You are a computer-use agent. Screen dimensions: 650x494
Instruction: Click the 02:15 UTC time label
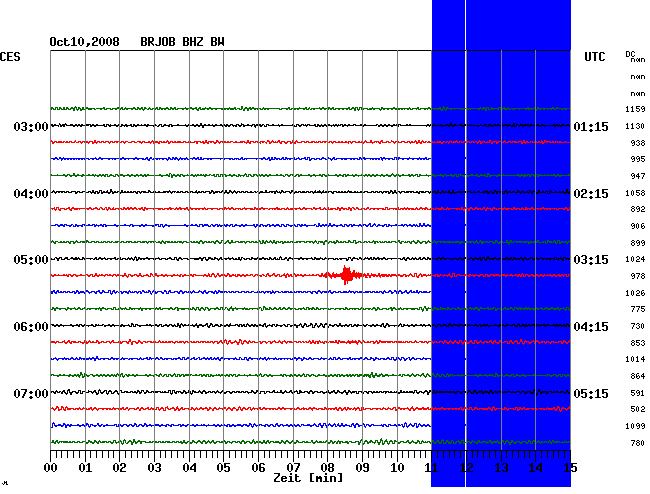[591, 194]
